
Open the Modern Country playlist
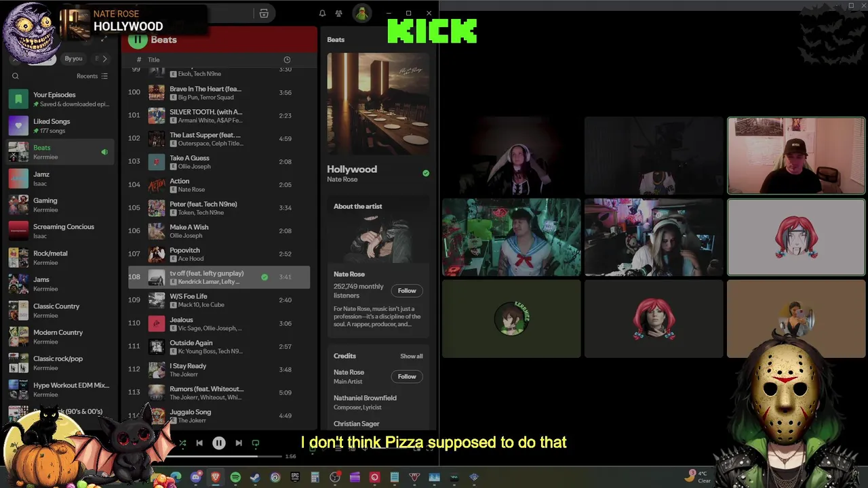pyautogui.click(x=61, y=337)
